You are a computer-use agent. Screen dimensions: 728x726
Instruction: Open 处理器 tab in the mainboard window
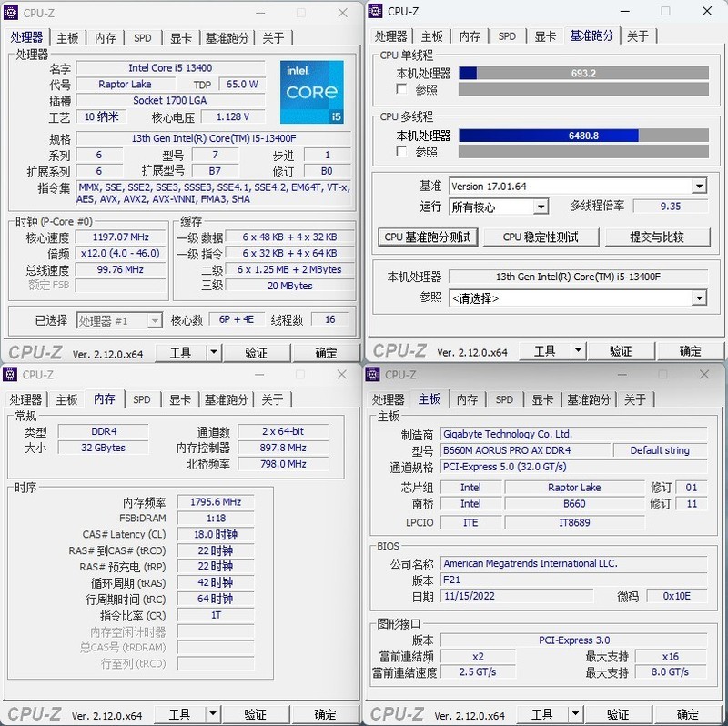click(x=389, y=399)
